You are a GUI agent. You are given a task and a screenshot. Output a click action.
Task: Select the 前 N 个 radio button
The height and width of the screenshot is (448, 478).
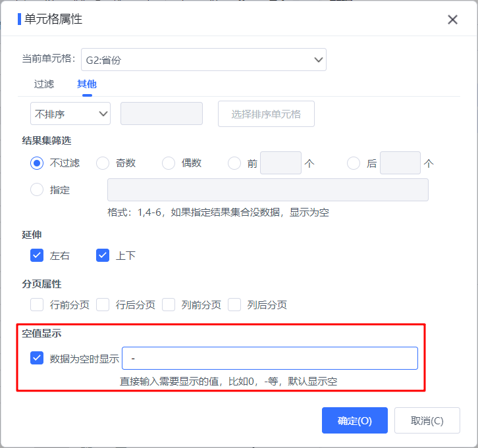tap(234, 163)
